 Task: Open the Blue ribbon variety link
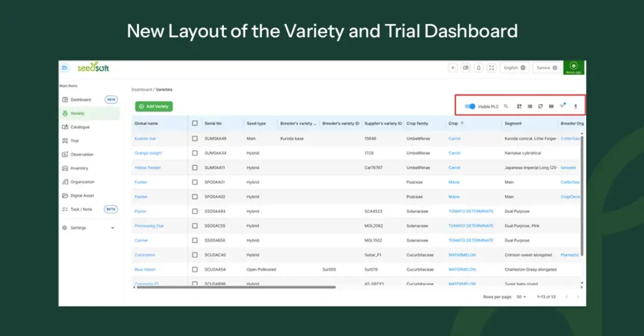click(x=145, y=269)
